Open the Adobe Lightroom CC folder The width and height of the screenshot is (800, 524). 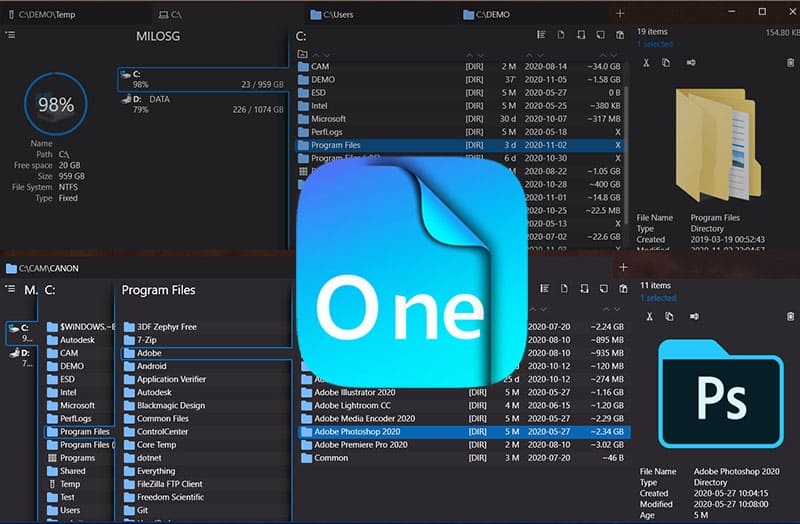point(463,406)
